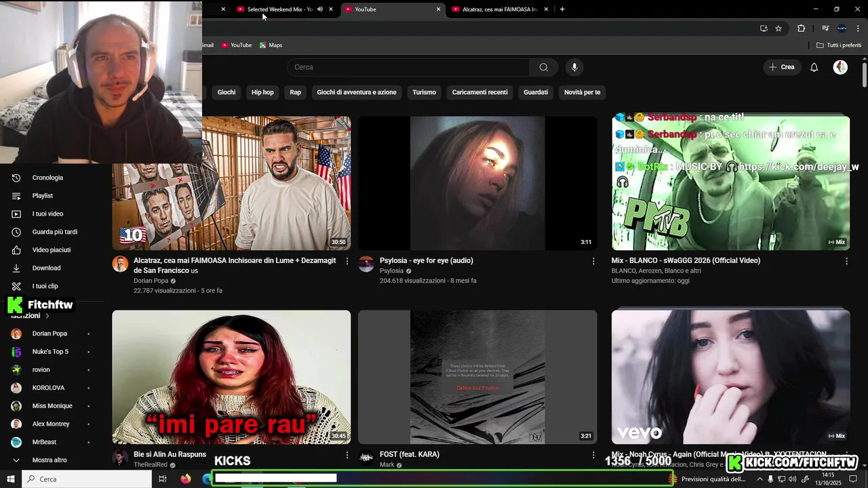Open Task View on taskbar

(x=163, y=479)
